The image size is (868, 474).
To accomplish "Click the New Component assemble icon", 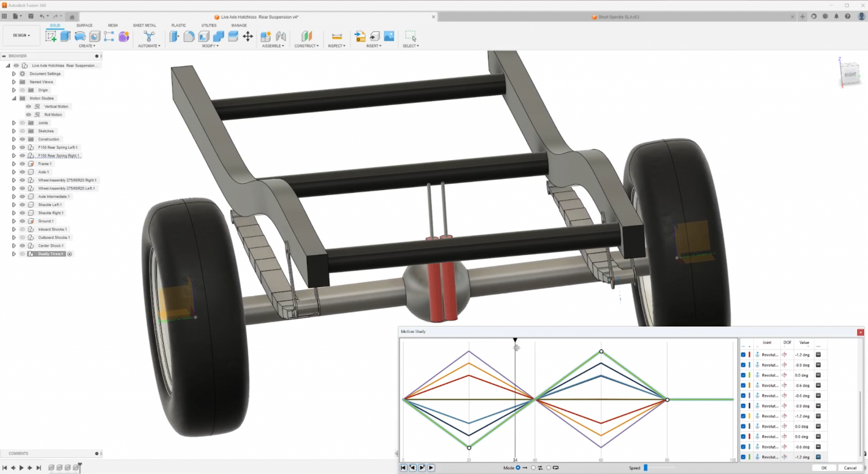I will pyautogui.click(x=266, y=36).
